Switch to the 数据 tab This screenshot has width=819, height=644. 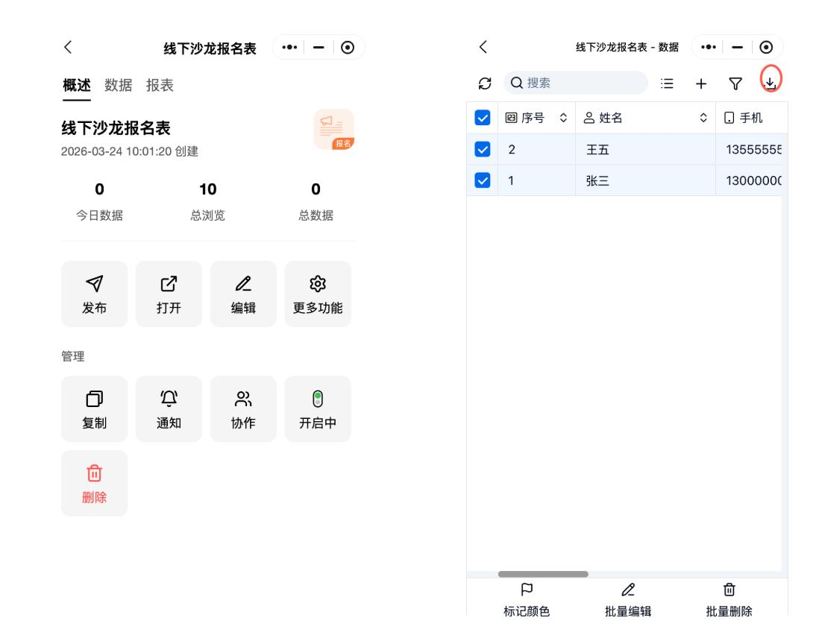(118, 85)
